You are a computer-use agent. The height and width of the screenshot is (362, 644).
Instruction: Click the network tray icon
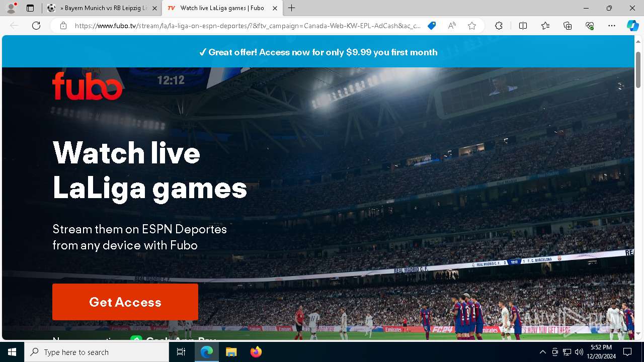pyautogui.click(x=567, y=352)
